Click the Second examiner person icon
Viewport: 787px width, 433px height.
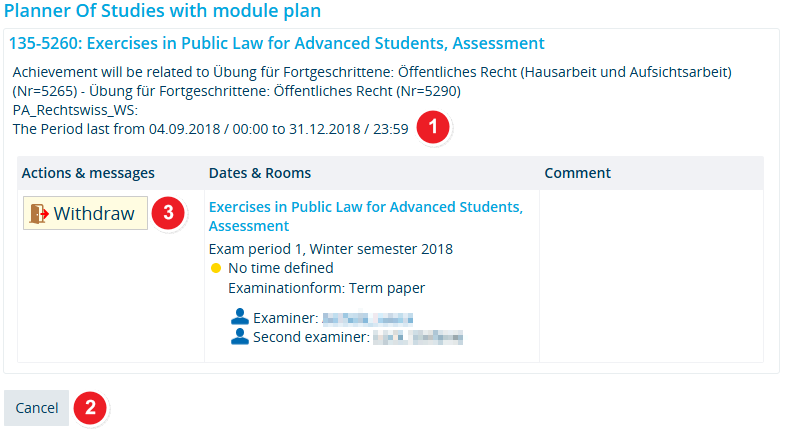[x=240, y=336]
